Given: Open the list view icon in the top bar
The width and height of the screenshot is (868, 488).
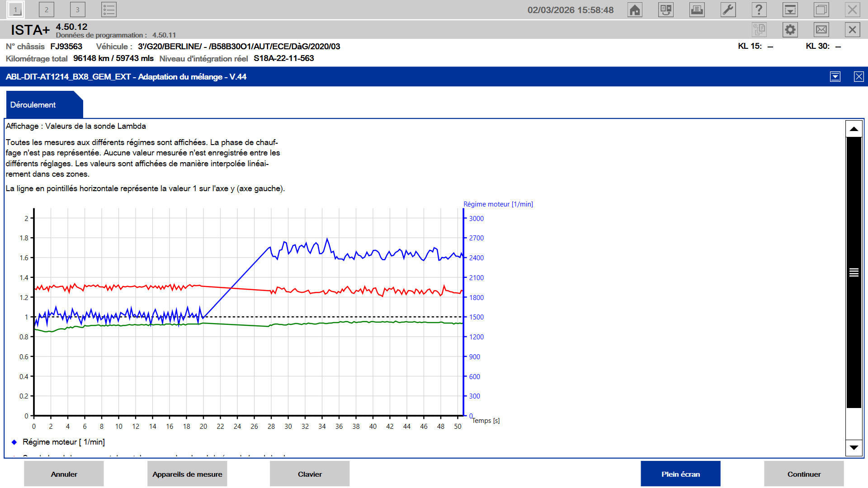Looking at the screenshot, I should click(109, 9).
